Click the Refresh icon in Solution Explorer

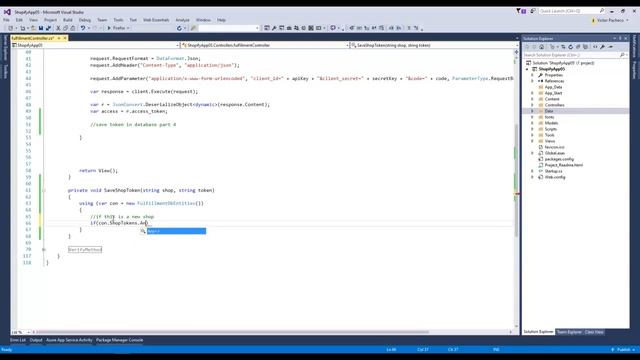point(571,47)
